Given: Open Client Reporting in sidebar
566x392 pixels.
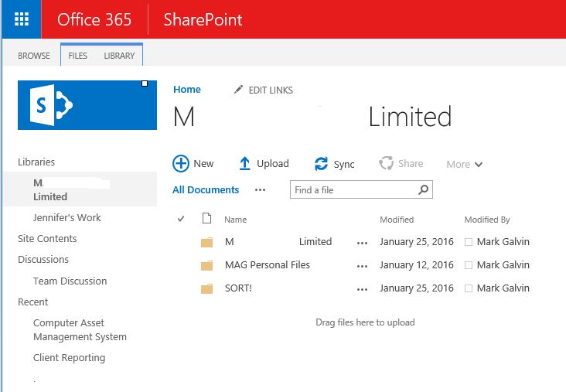Looking at the screenshot, I should coord(70,357).
